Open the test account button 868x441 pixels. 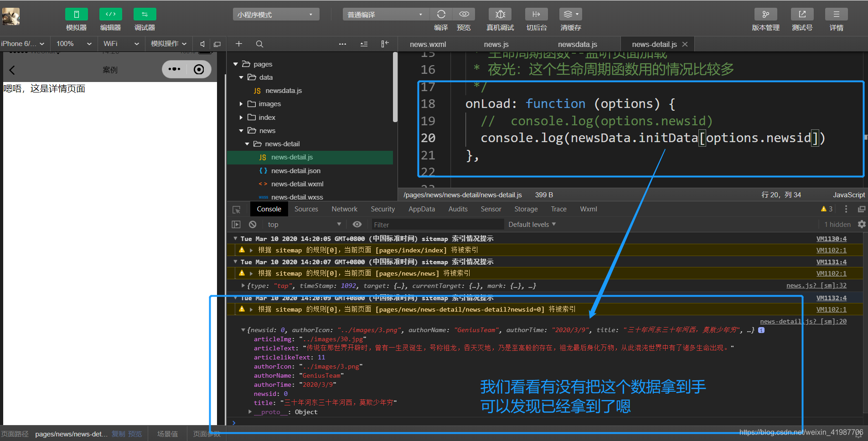tap(802, 14)
